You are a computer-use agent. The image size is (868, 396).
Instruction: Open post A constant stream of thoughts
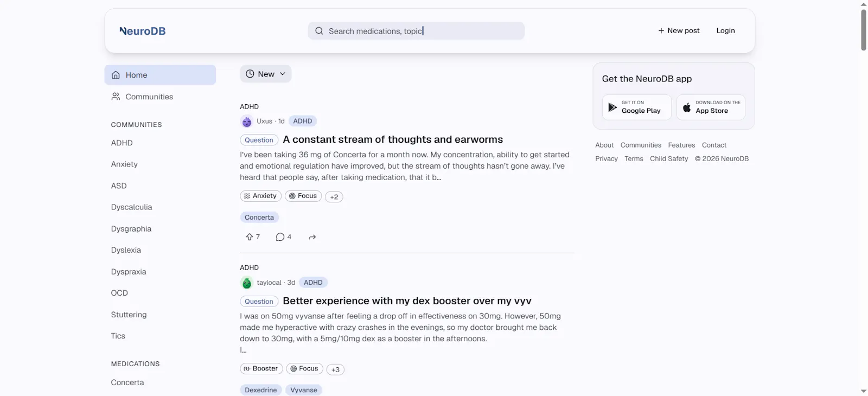coord(393,139)
